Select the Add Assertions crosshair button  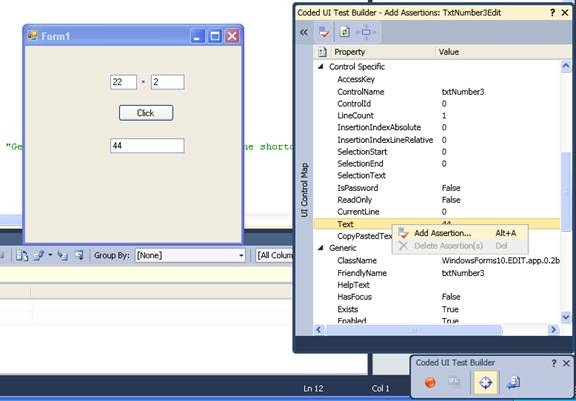[x=485, y=382]
